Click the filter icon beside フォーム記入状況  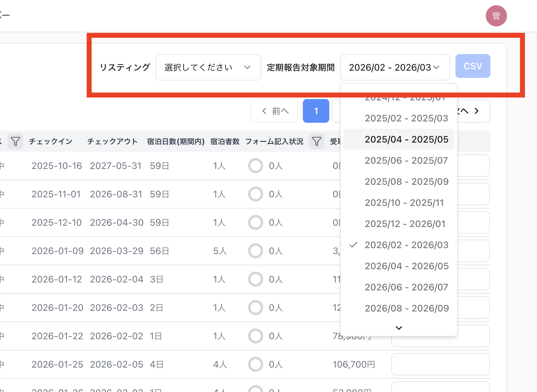click(317, 141)
